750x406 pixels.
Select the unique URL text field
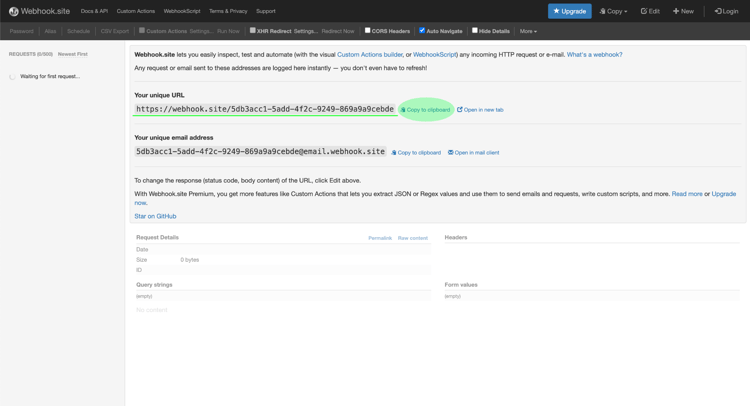pyautogui.click(x=265, y=109)
